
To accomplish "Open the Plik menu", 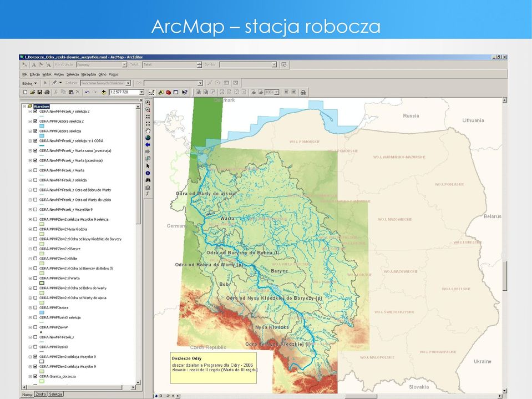I will [x=25, y=74].
